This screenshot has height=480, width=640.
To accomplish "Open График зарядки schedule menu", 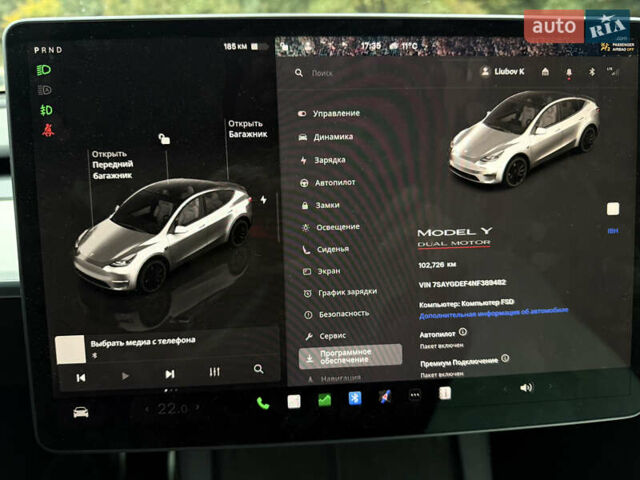I will point(340,292).
